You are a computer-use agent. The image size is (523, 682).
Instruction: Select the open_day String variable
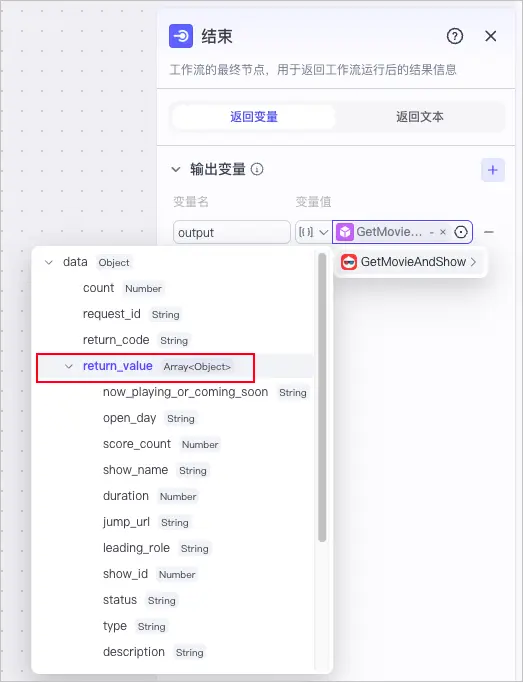(x=149, y=418)
